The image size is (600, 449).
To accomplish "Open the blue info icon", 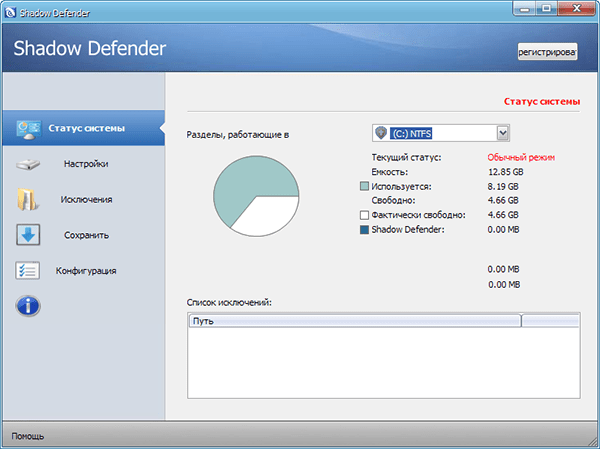I will pyautogui.click(x=28, y=306).
